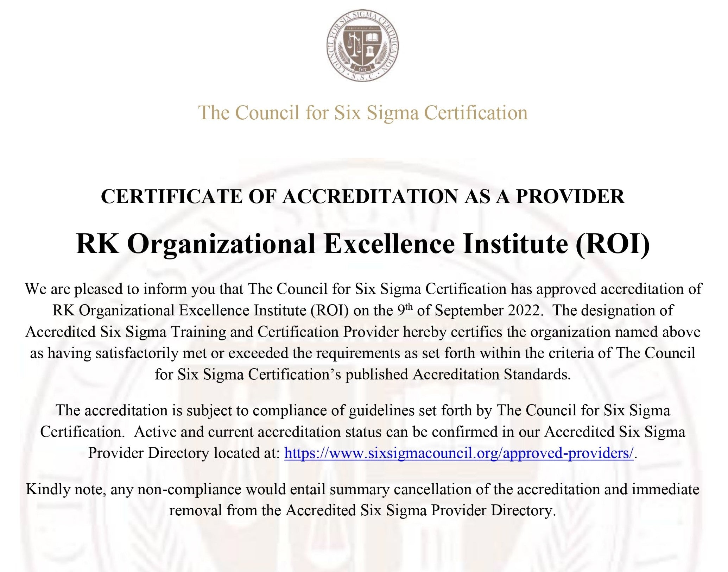Open the sixsigmacouncil.org approved-providers link

[x=459, y=453]
